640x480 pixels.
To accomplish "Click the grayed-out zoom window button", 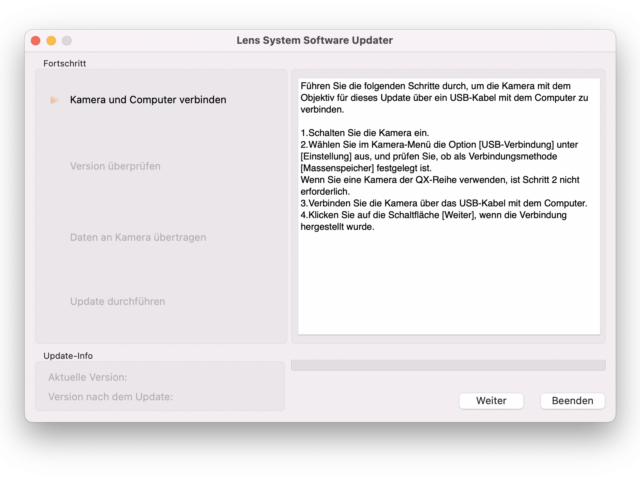I will (67, 40).
